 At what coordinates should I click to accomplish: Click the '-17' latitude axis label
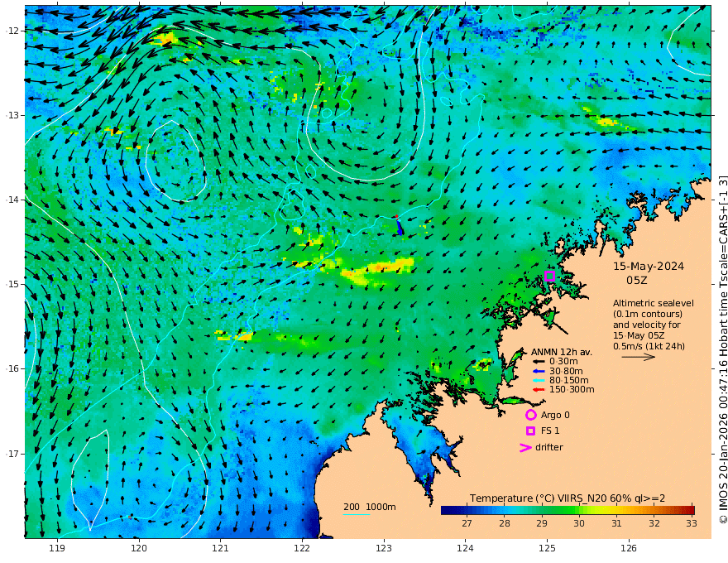coord(12,454)
